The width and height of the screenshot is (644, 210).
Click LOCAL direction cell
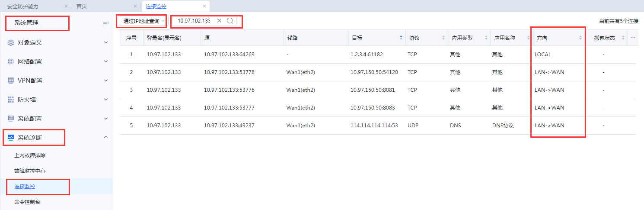coord(543,55)
